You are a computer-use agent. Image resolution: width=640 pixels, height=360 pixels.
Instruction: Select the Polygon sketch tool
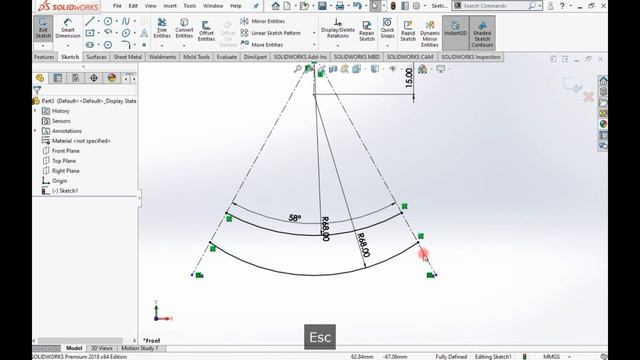tap(108, 44)
